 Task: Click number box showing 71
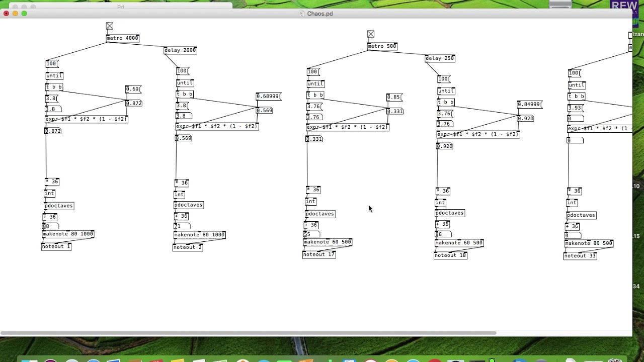click(x=182, y=226)
